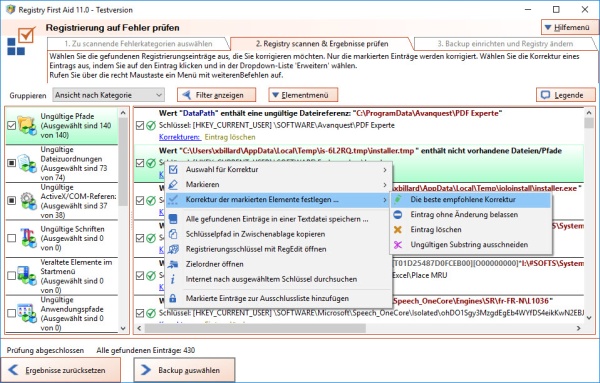This screenshot has height=383, width=600.
Task: Toggle the 'Ungültige Dateizuordnungen' category checkbox
Action: point(11,163)
